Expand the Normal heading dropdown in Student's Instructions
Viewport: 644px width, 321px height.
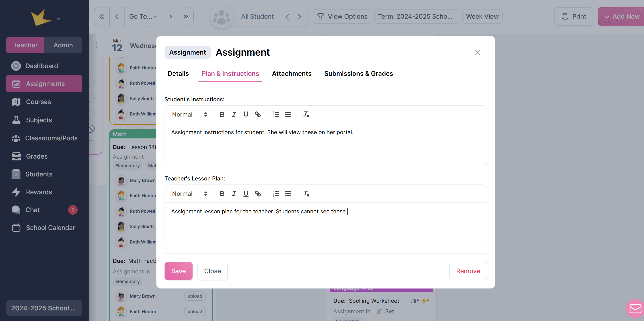(x=189, y=114)
